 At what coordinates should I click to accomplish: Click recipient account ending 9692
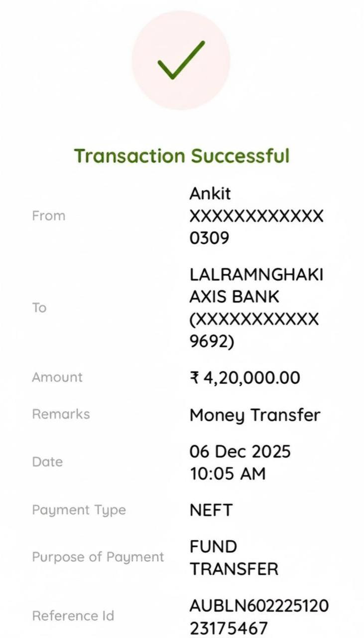pyautogui.click(x=254, y=330)
